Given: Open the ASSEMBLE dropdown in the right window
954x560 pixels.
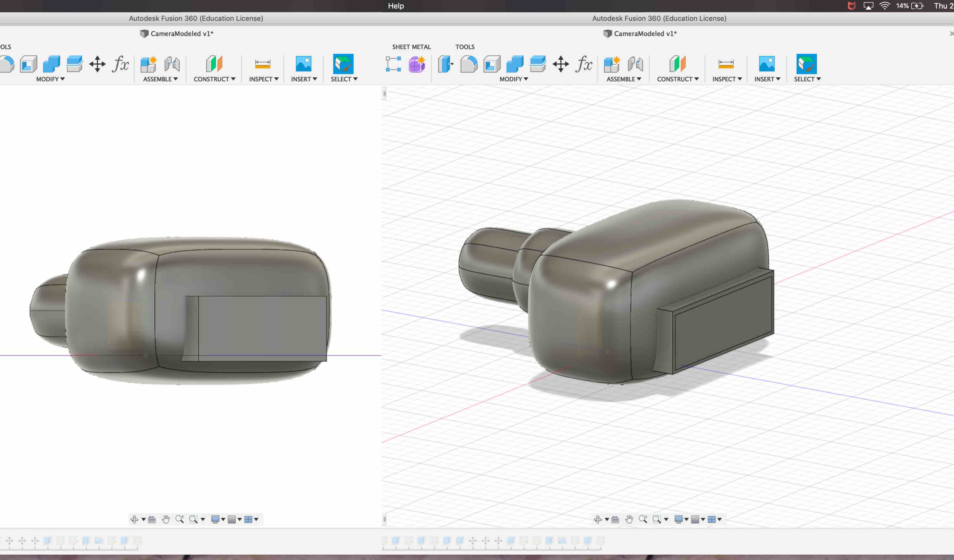Looking at the screenshot, I should (x=623, y=79).
